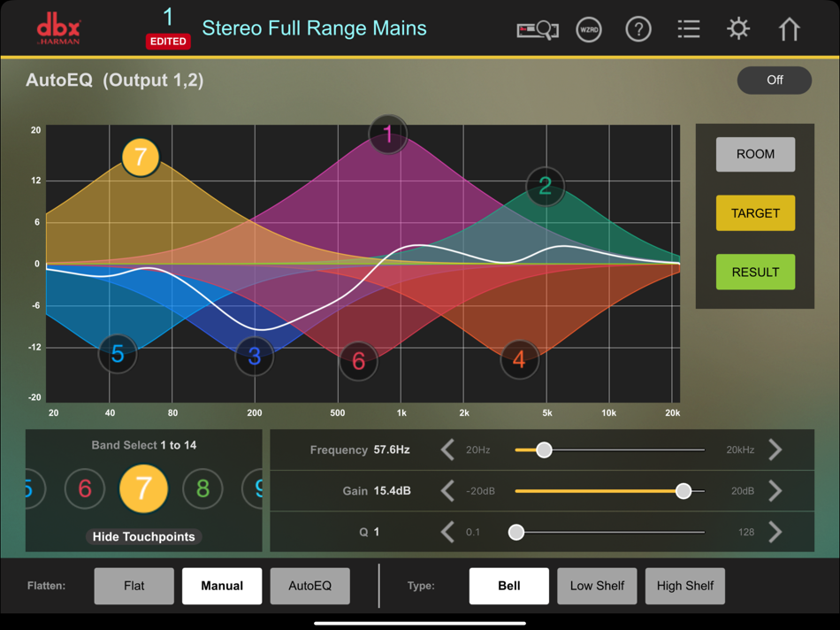Choose band 7 in Band Select
The height and width of the screenshot is (630, 840).
pos(143,488)
